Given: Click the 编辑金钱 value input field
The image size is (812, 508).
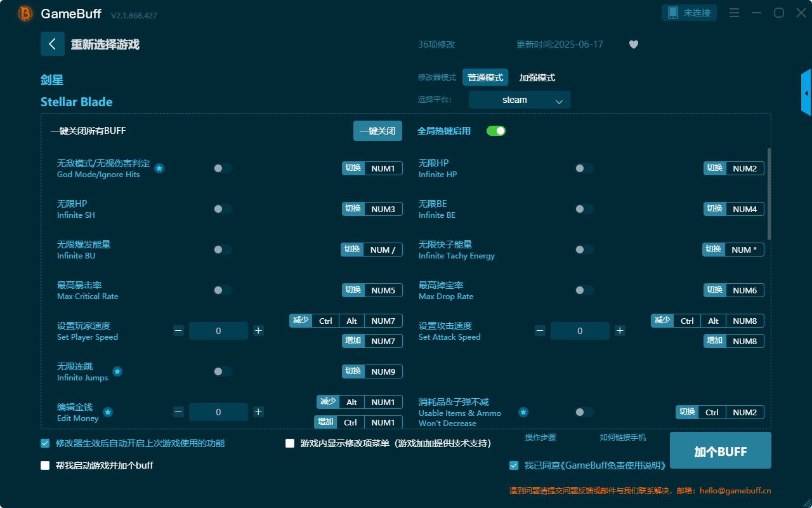Looking at the screenshot, I should (218, 411).
